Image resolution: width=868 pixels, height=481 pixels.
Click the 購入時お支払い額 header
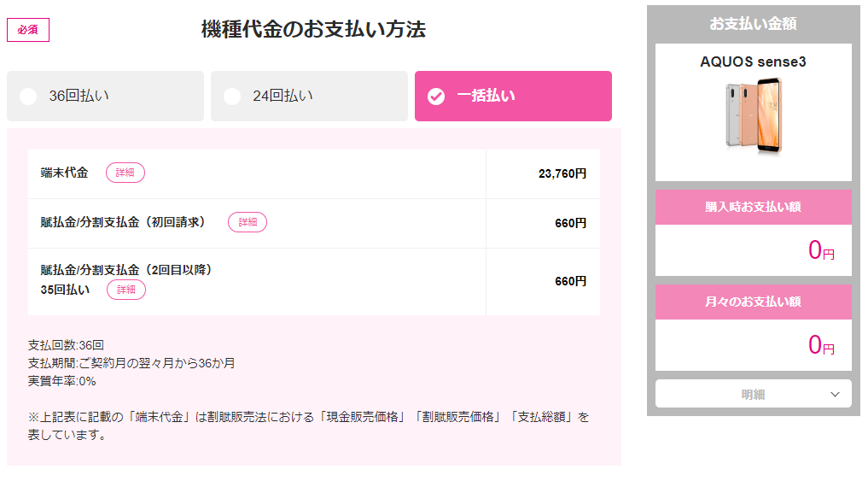754,208
